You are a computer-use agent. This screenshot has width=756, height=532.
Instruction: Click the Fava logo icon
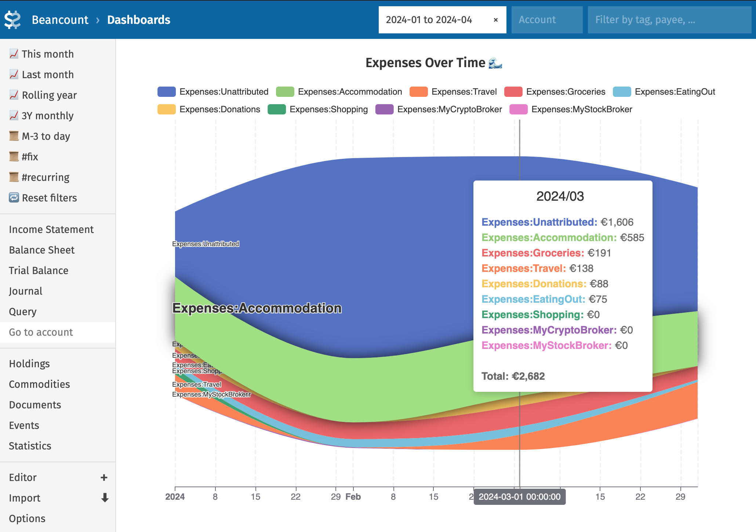[12, 20]
